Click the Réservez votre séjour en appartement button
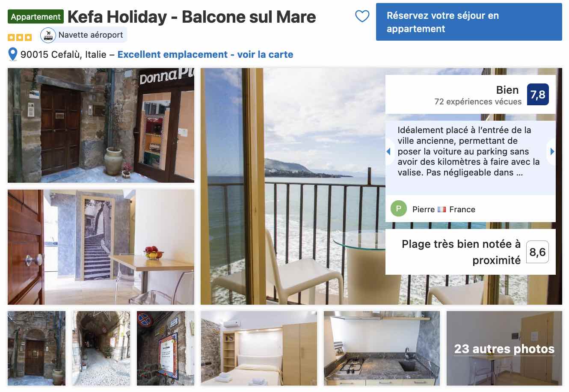The image size is (569, 392). click(x=469, y=22)
